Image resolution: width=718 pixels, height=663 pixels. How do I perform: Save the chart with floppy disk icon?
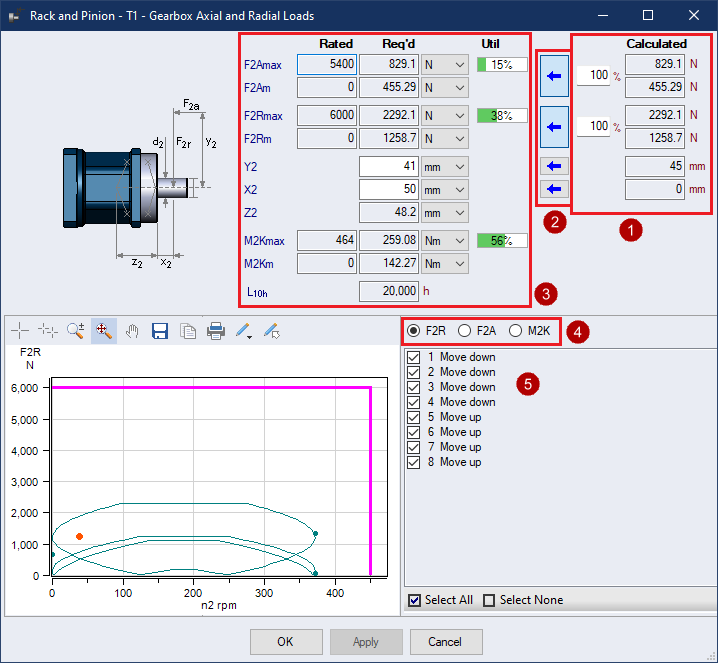[159, 331]
